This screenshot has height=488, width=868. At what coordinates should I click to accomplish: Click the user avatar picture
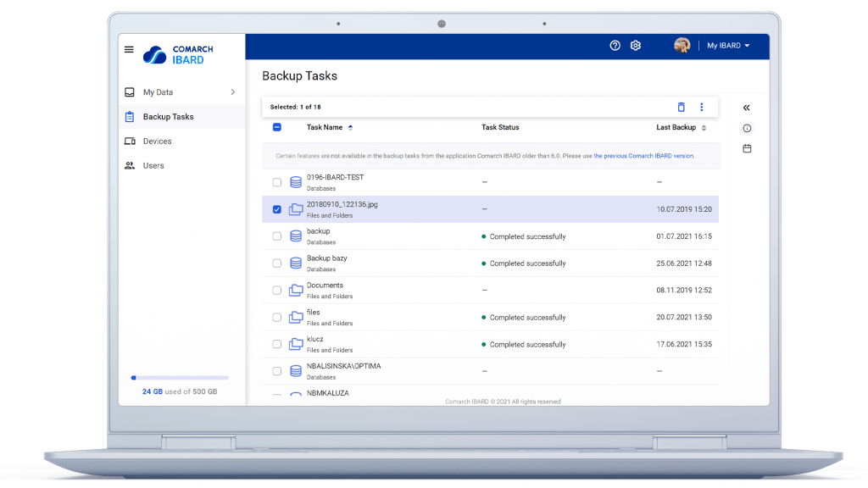(x=682, y=46)
